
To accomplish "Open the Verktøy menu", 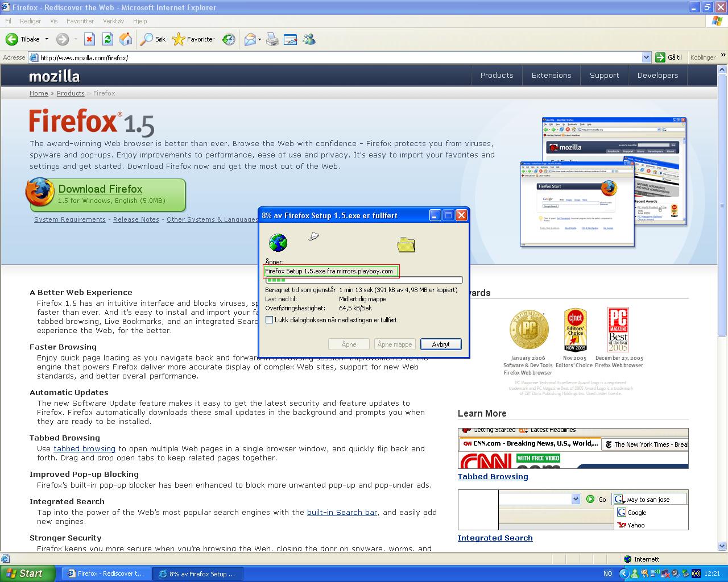I will pos(113,21).
